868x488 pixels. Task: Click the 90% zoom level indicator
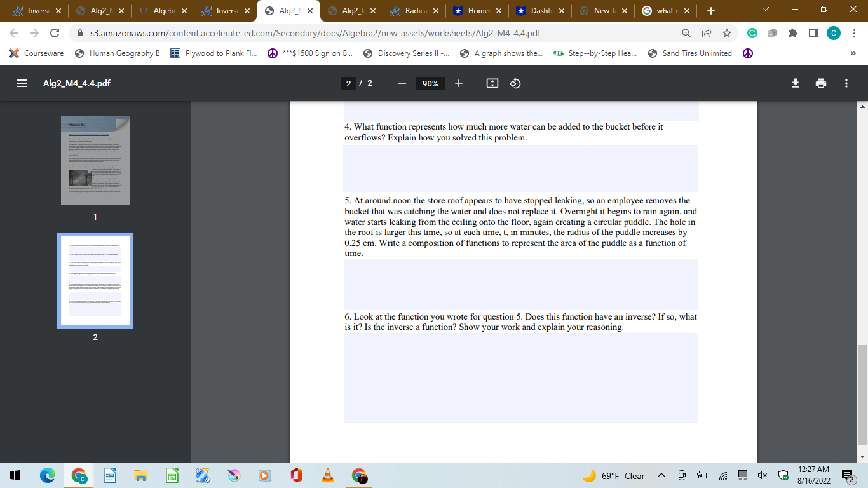point(430,83)
